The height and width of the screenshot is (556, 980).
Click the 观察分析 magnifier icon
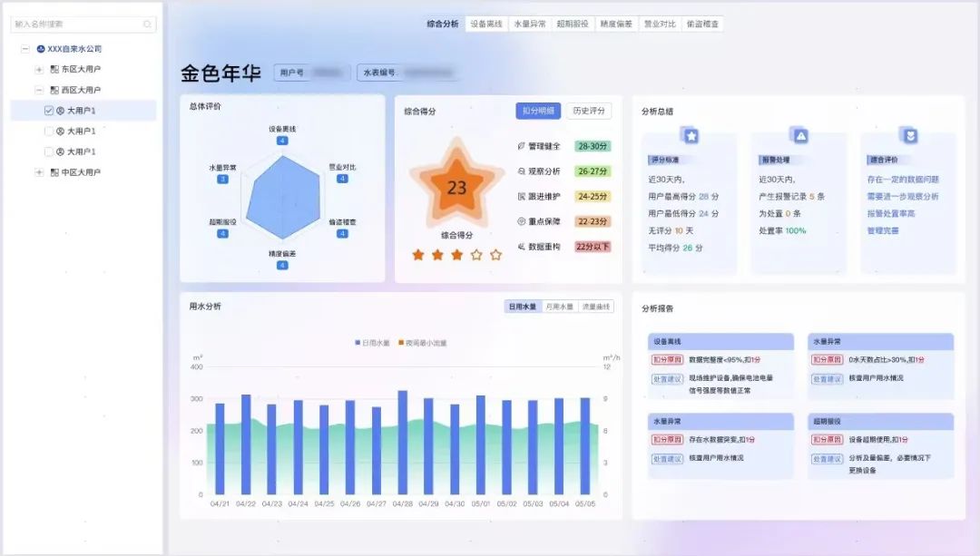pyautogui.click(x=521, y=171)
